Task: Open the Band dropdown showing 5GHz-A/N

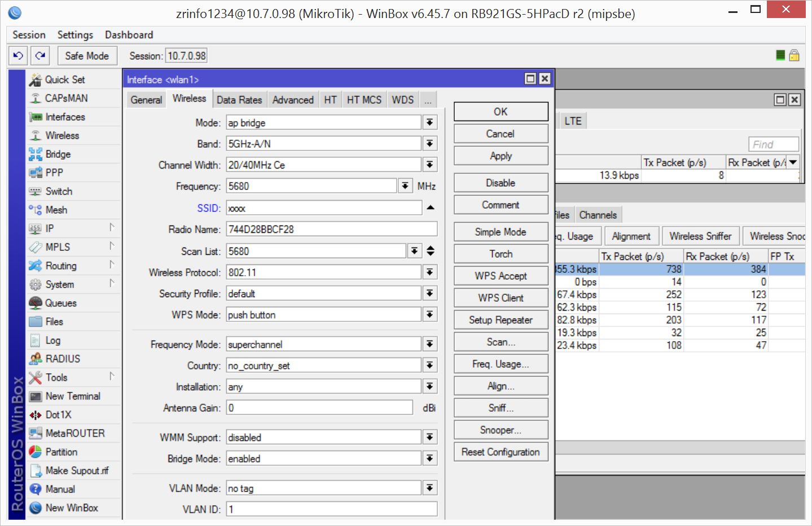Action: click(430, 144)
